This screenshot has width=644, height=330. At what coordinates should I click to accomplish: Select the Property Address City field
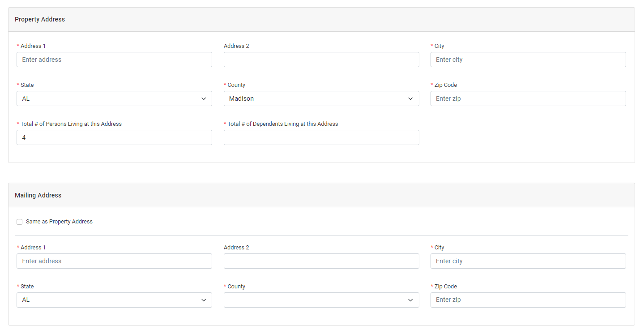(x=528, y=60)
